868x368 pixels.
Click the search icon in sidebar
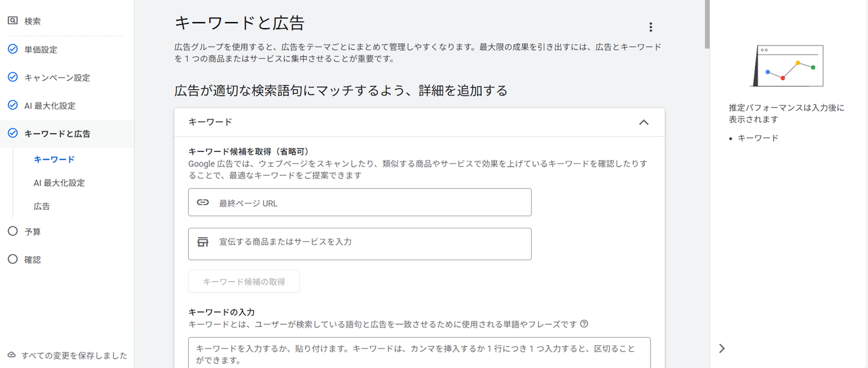click(x=12, y=21)
